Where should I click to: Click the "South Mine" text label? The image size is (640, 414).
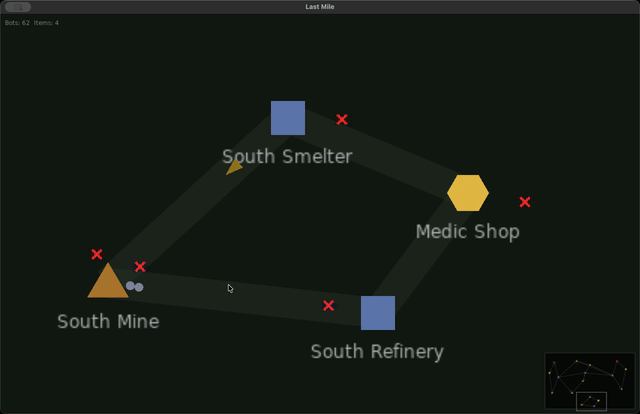coord(108,322)
